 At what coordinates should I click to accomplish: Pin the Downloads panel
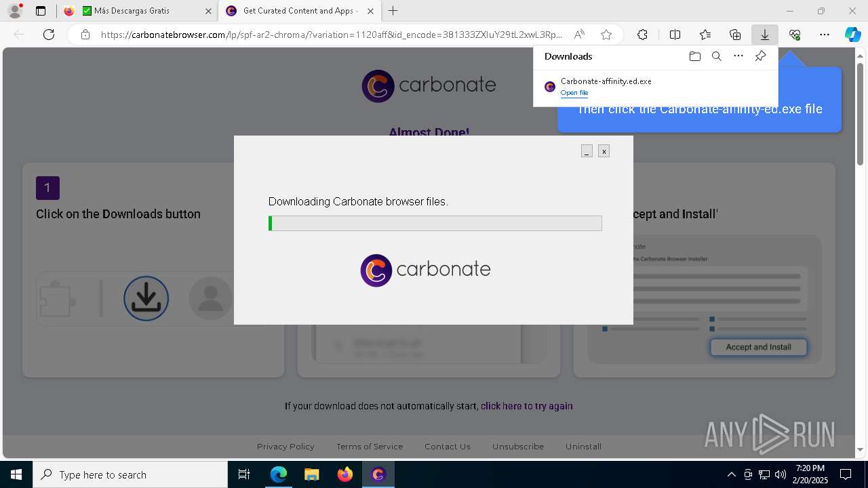760,56
